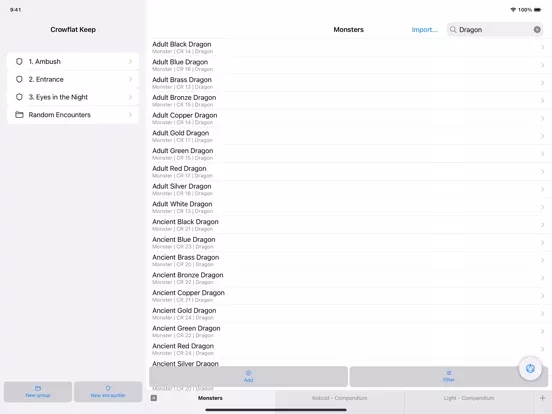Click the search magnifier icon
The width and height of the screenshot is (552, 414).
pyautogui.click(x=453, y=30)
